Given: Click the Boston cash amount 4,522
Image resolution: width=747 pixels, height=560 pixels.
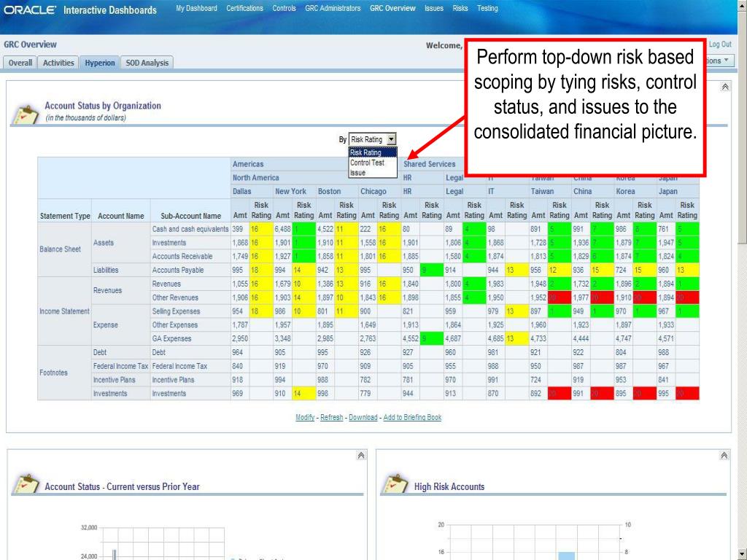Looking at the screenshot, I should [x=325, y=229].
